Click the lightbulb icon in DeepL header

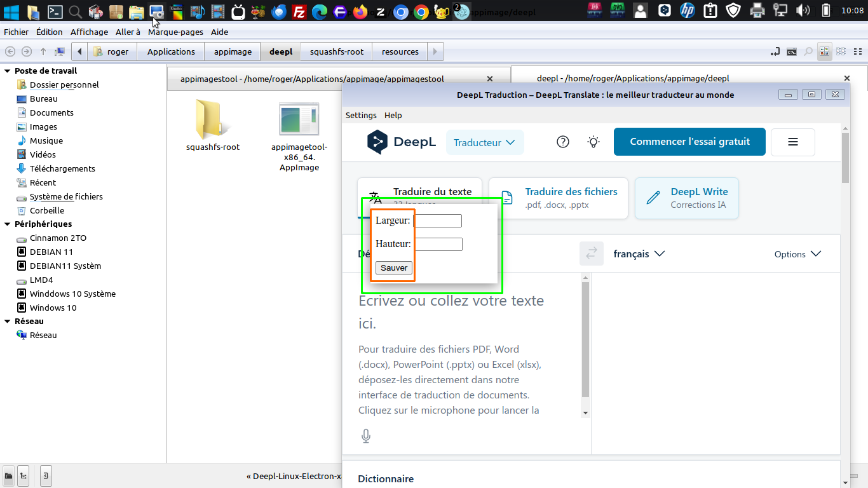pyautogui.click(x=593, y=142)
